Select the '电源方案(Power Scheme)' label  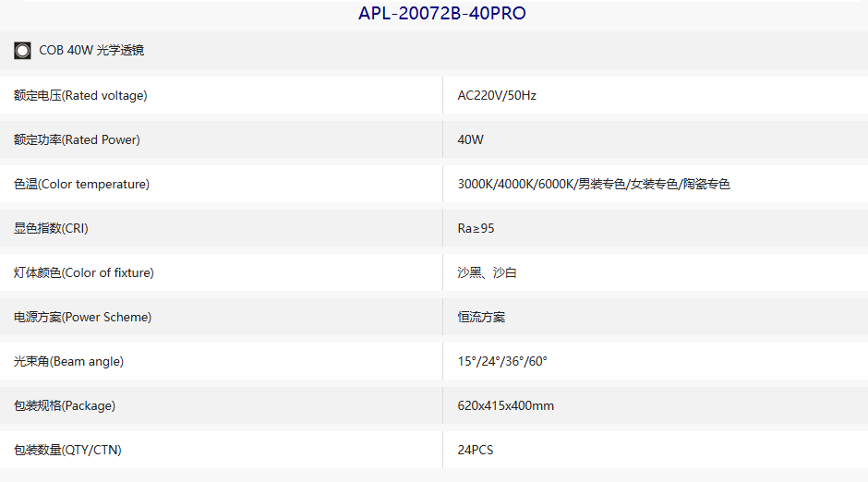[82, 317]
